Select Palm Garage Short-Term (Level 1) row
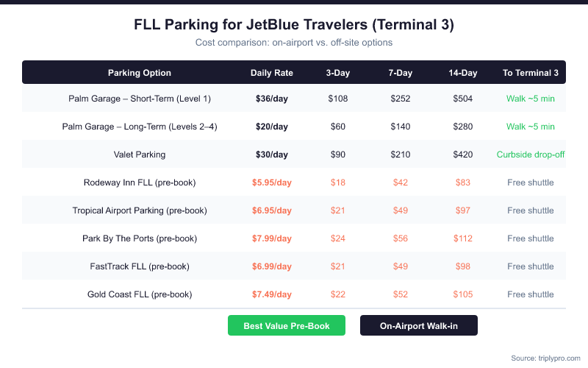Image resolution: width=588 pixels, height=368 pixels. point(140,99)
